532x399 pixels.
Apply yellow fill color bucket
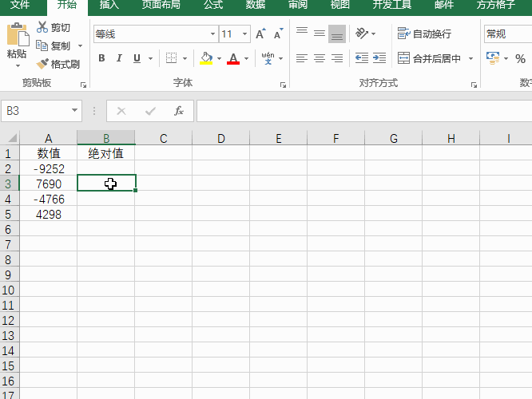[206, 58]
